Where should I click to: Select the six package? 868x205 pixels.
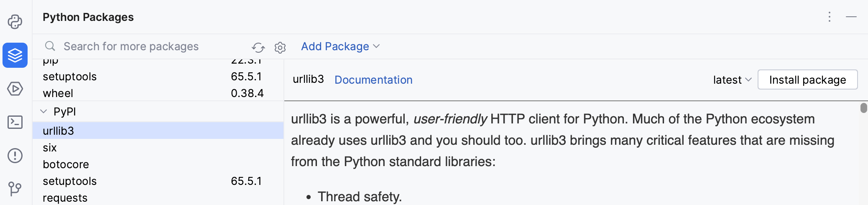pyautogui.click(x=50, y=148)
